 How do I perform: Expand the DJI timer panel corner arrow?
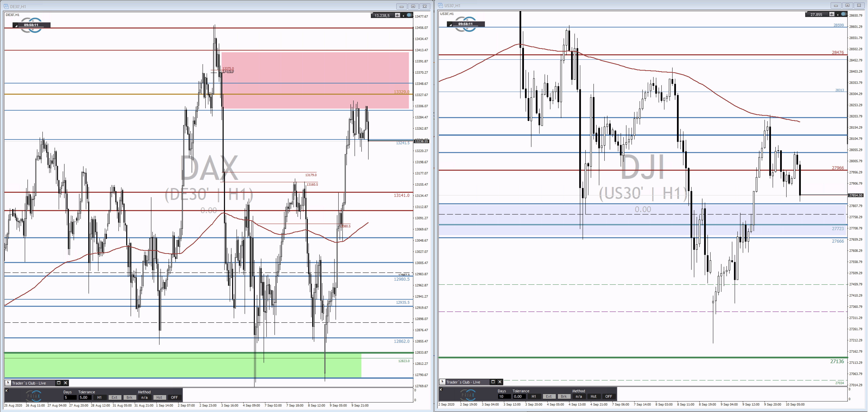[x=450, y=25]
